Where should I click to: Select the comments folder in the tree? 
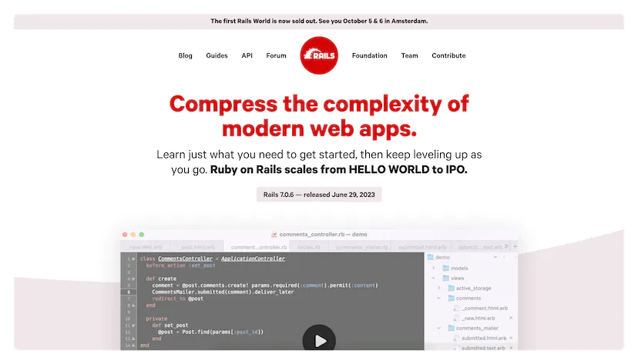[x=465, y=298]
